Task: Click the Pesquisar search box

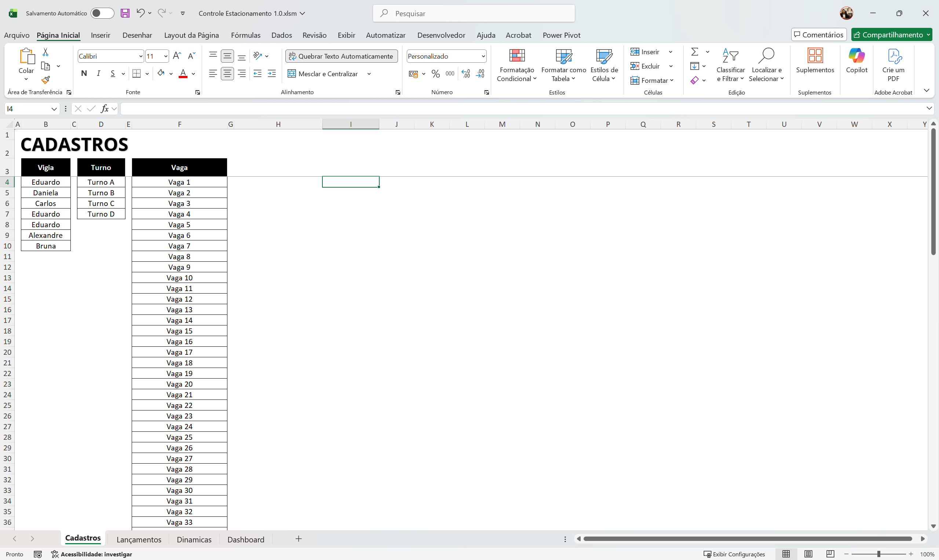Action: [x=474, y=13]
